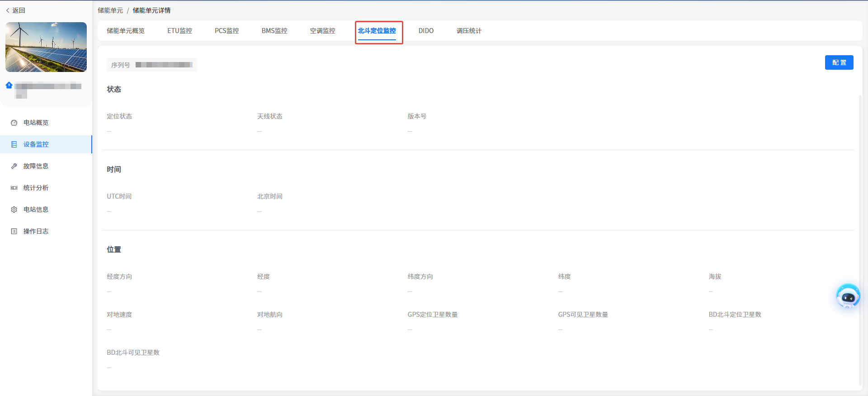Click the 电站信息 gear icon
This screenshot has width=868, height=396.
click(14, 210)
